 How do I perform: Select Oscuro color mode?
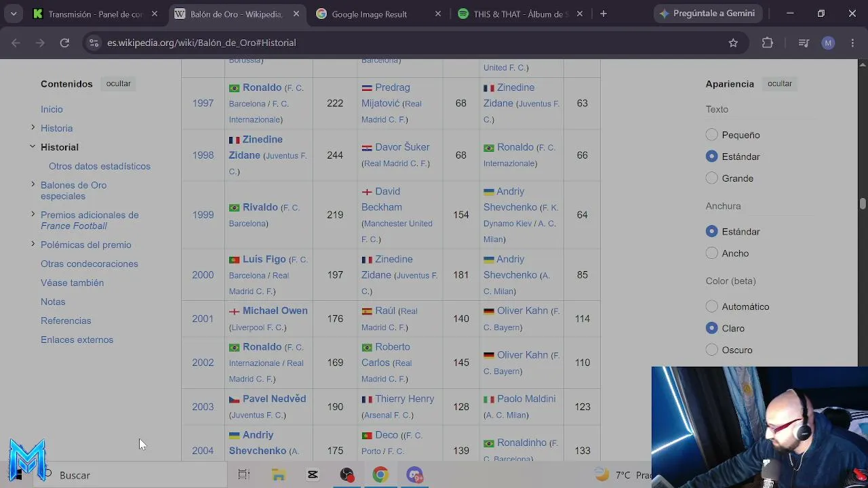click(x=711, y=350)
